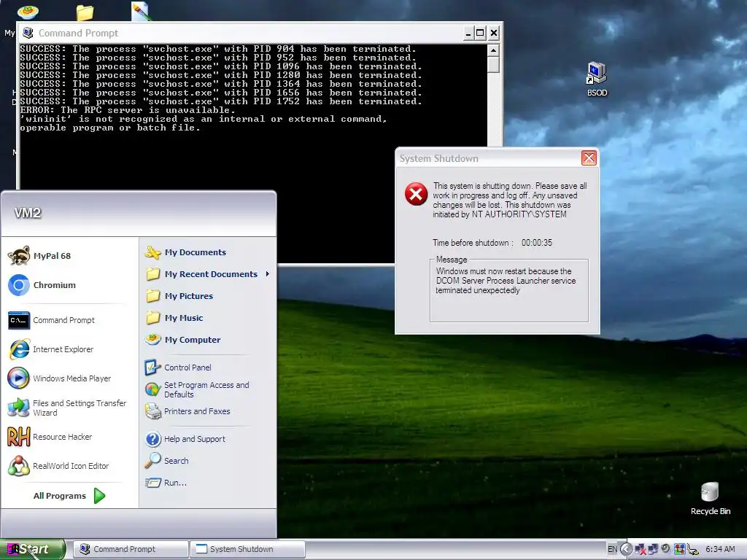Click the Start button
The width and height of the screenshot is (747, 560).
[x=32, y=549]
